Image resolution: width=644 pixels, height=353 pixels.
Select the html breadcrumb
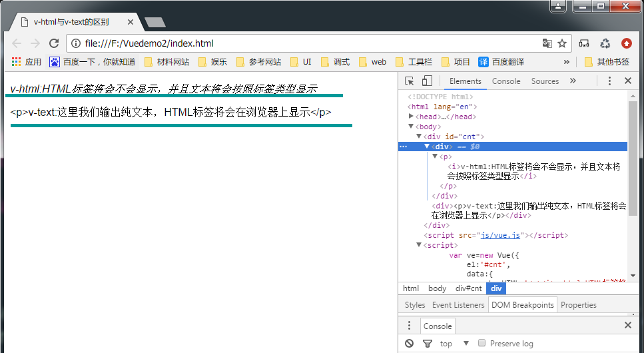411,288
